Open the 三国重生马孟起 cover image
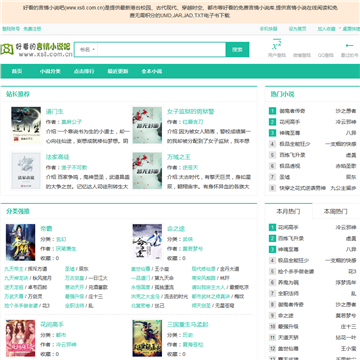 [147, 338]
